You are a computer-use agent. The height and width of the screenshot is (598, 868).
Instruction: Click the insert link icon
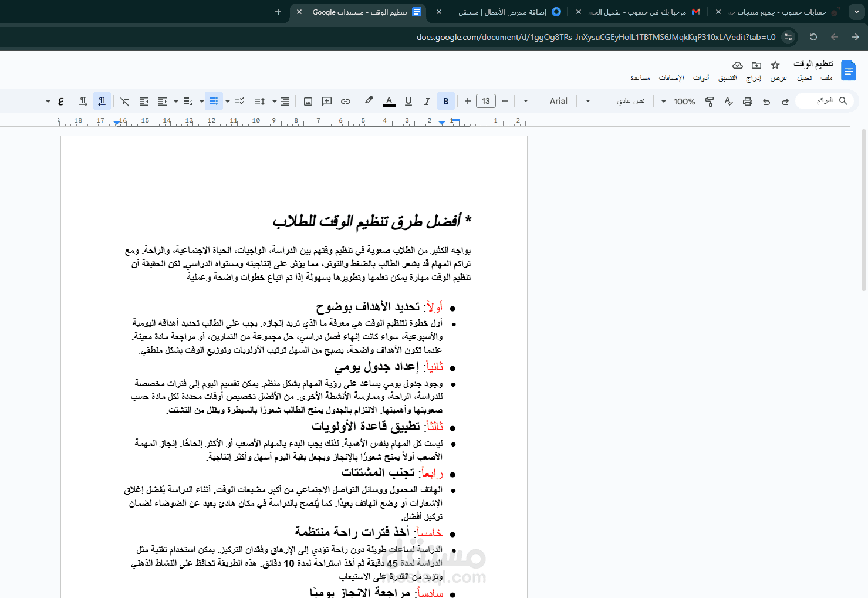(346, 102)
